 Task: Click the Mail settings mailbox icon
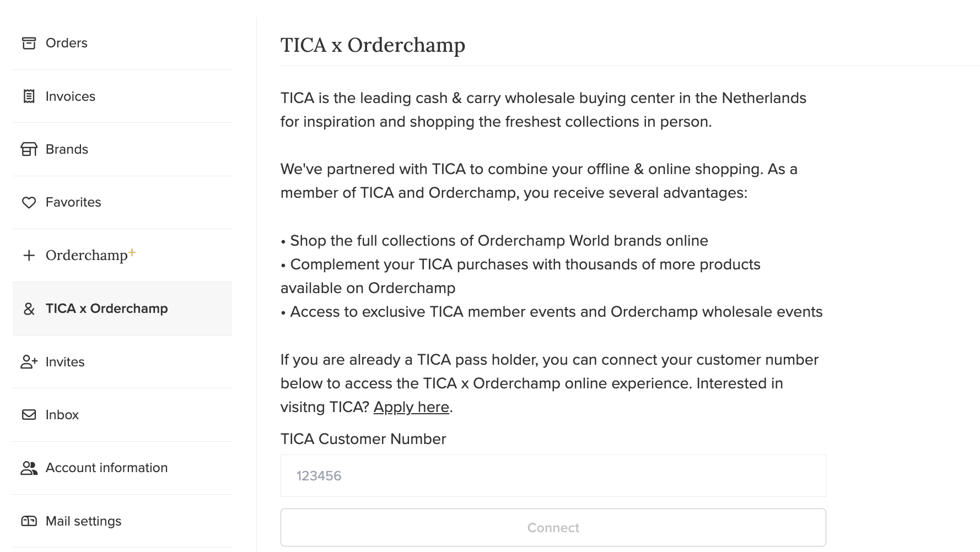click(x=29, y=521)
